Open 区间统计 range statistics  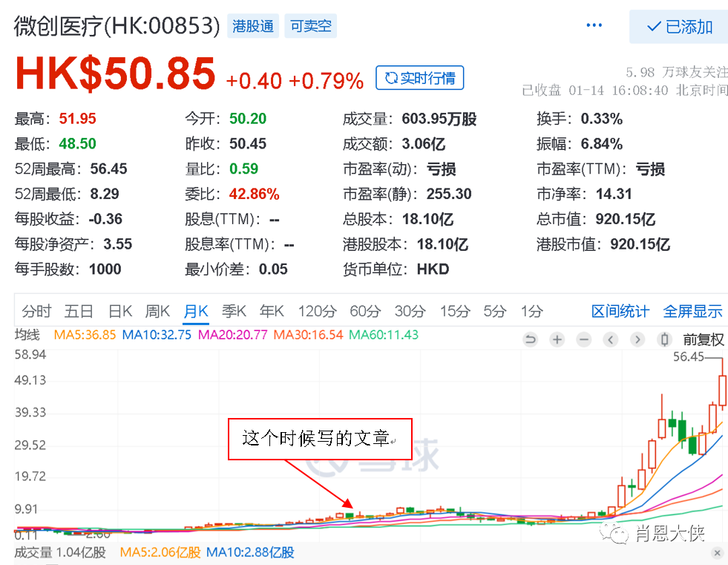pos(620,311)
